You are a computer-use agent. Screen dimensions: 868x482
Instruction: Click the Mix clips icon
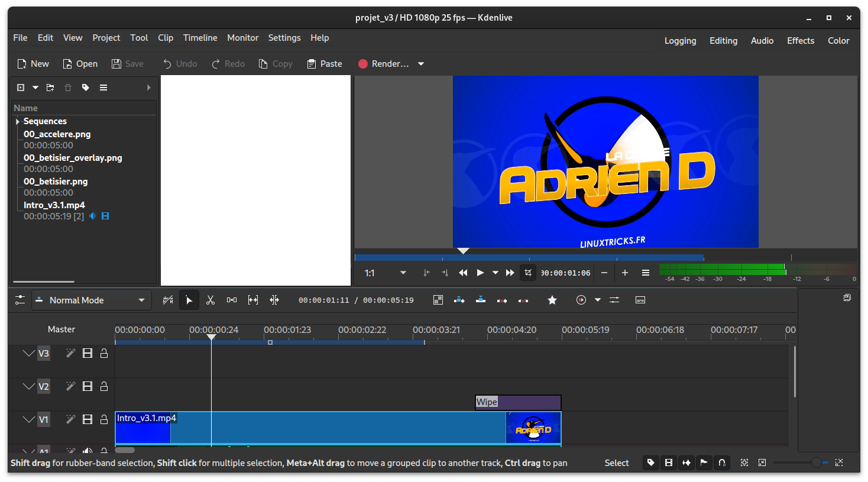pyautogui.click(x=438, y=300)
